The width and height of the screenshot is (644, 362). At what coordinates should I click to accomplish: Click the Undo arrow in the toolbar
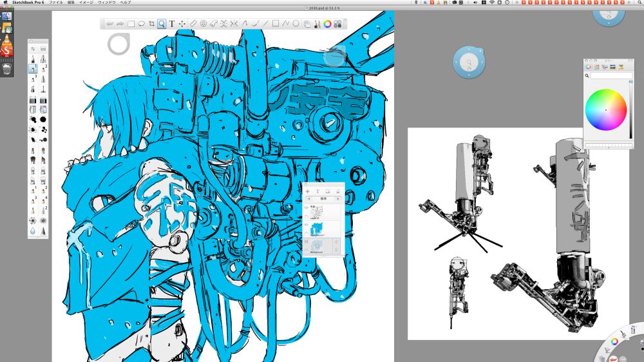point(109,24)
